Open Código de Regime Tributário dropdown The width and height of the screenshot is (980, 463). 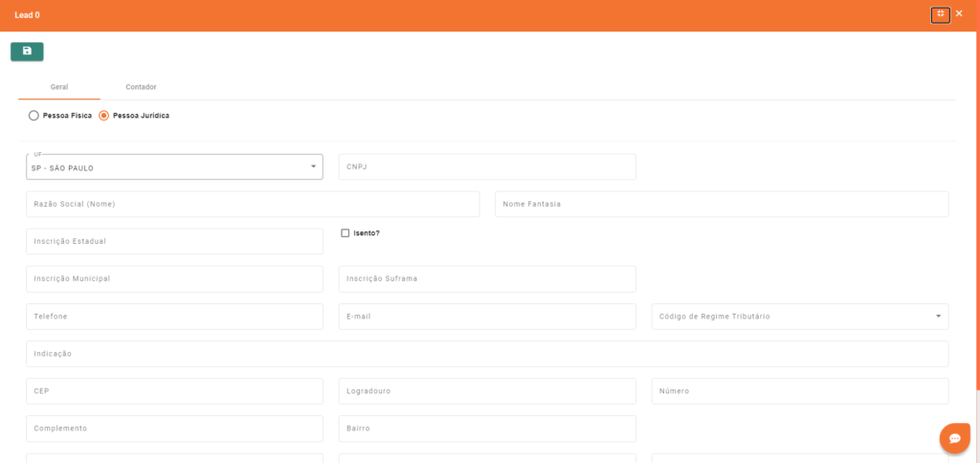click(x=799, y=317)
